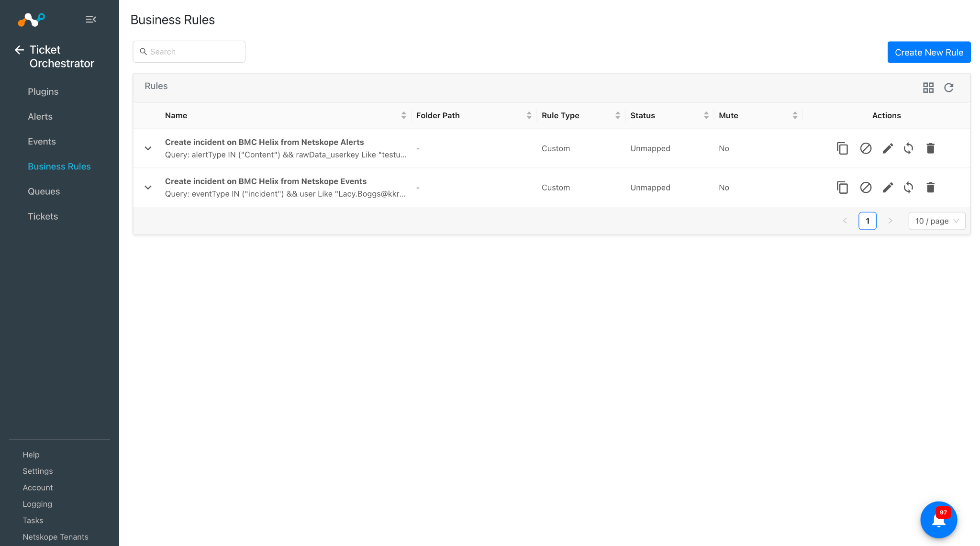Delete the Netskope Alerts rule

point(930,148)
